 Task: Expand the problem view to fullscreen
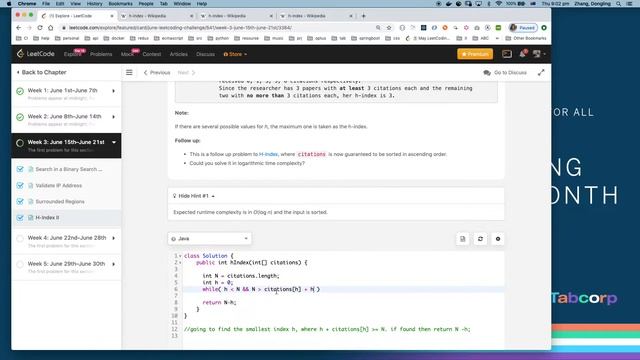pyautogui.click(x=541, y=73)
